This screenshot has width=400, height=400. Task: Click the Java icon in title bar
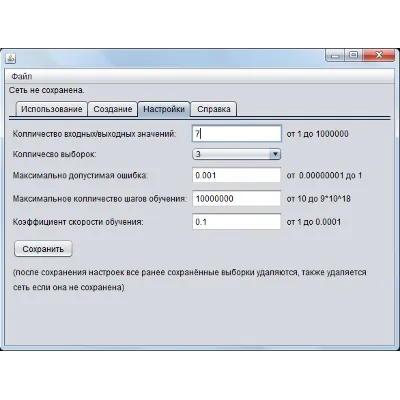(11, 58)
